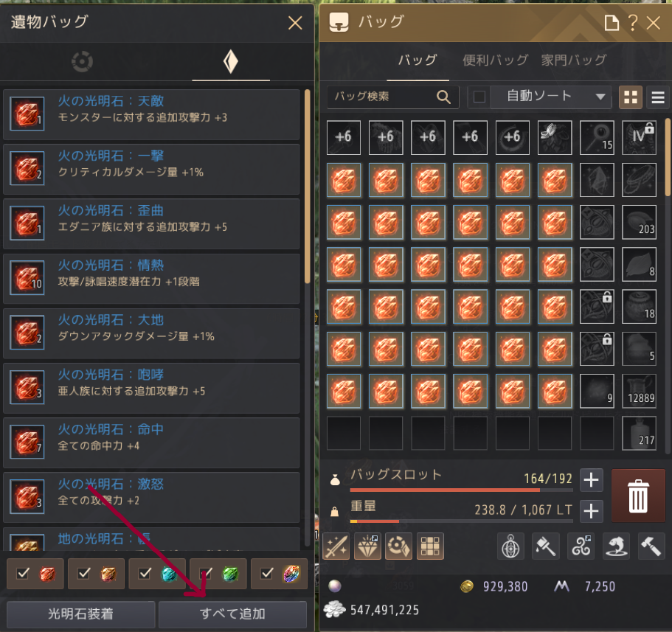Click the document page icon in bag header

(x=612, y=22)
